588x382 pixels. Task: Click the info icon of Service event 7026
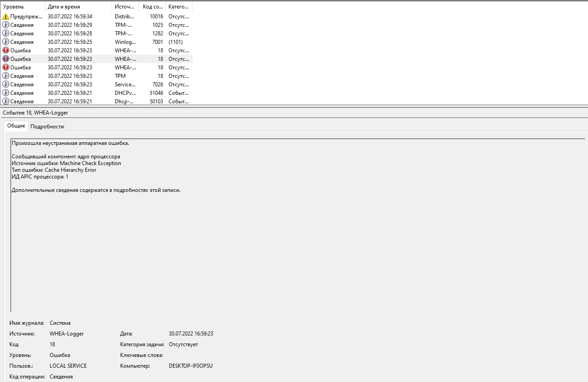[x=6, y=85]
